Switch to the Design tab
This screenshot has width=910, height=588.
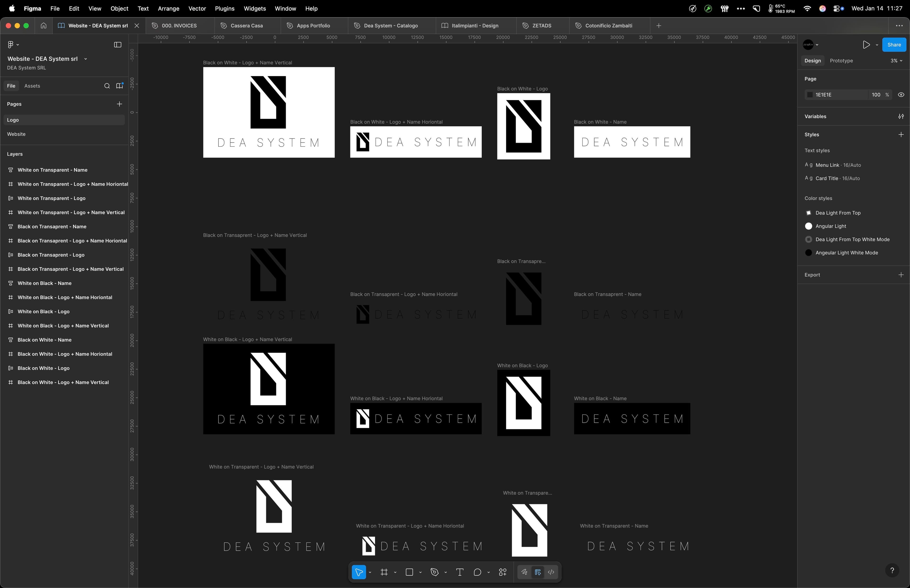tap(812, 60)
